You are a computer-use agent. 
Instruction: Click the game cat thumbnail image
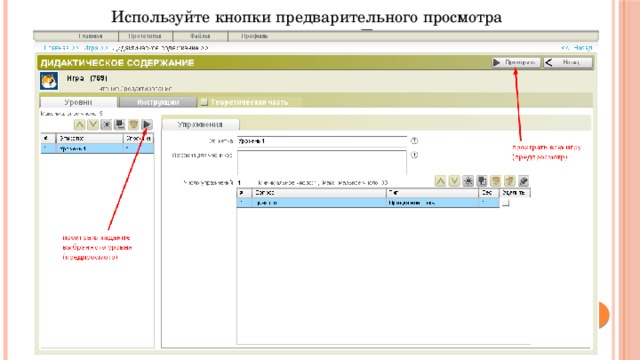[x=49, y=81]
